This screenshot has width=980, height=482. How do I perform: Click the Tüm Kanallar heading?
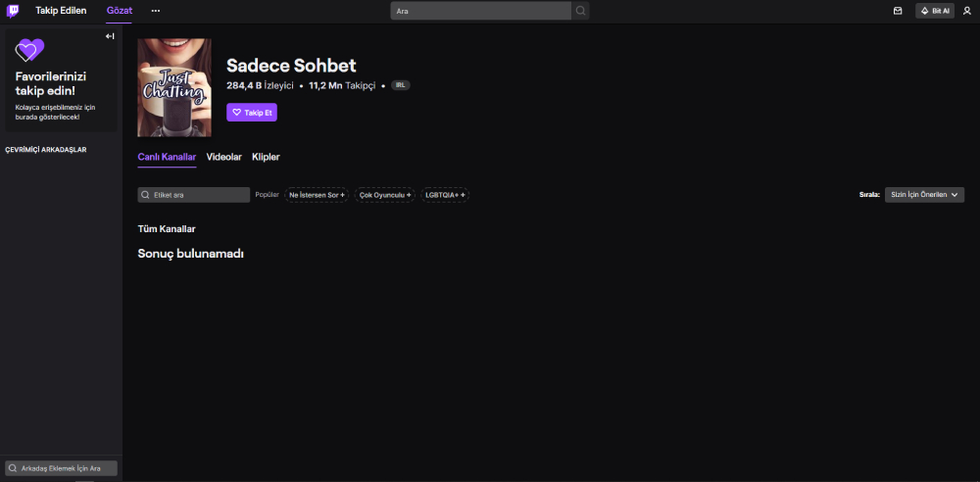(x=167, y=229)
